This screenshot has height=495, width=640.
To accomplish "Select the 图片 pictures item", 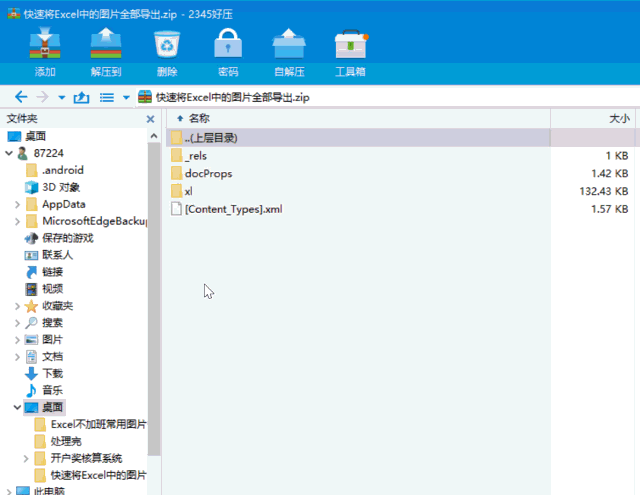I will [44, 340].
